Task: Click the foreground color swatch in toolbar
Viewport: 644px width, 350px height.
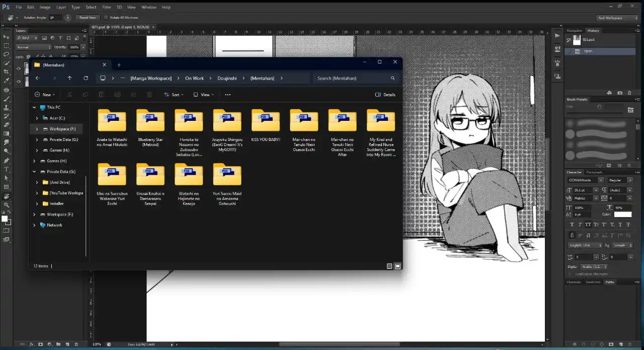Action: point(5,219)
